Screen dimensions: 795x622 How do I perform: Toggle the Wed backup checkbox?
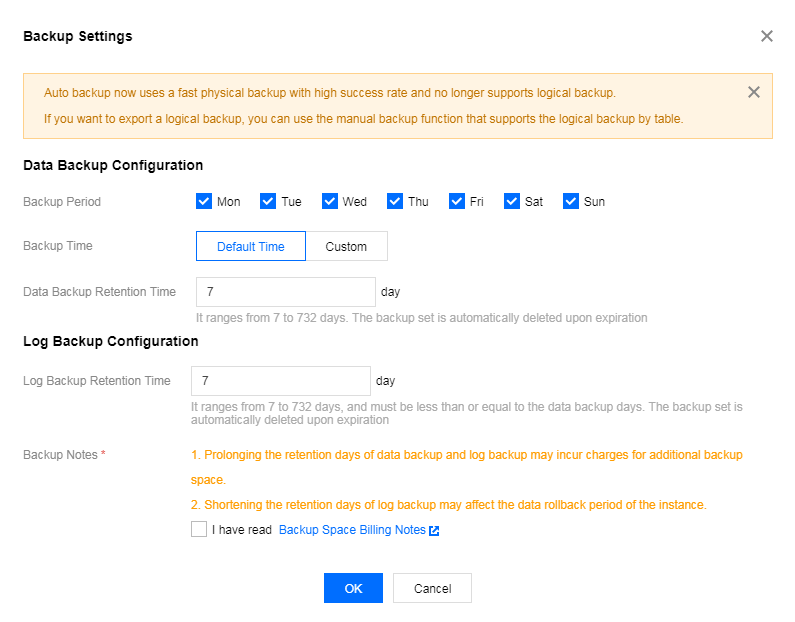(330, 201)
